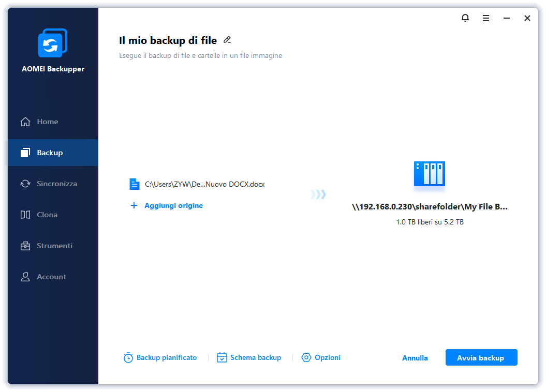Select the source file path Nuovo DOCX.docx
Screen dimensions: 546x392
coord(204,184)
